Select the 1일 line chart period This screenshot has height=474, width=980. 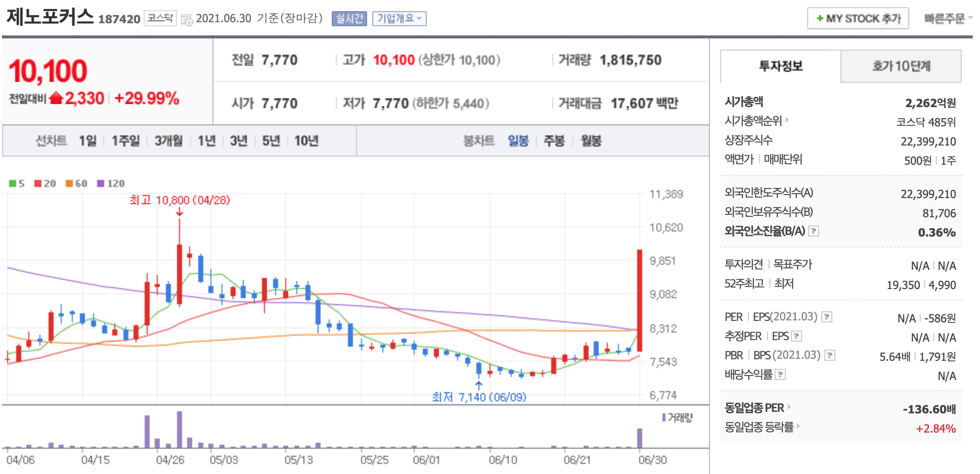click(87, 140)
